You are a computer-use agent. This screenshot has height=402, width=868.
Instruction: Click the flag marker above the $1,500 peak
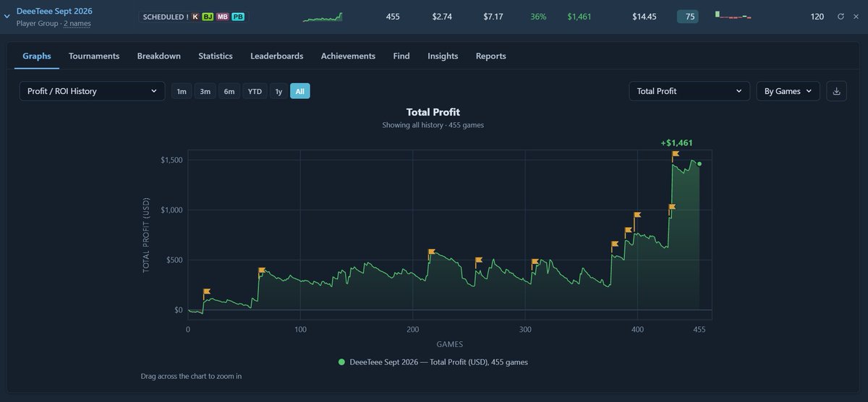tap(676, 154)
